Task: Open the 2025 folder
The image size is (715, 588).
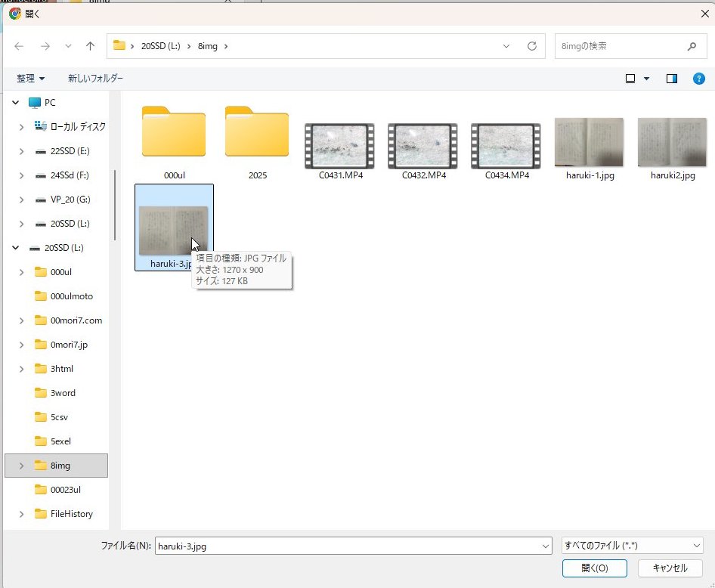Action: point(257,133)
